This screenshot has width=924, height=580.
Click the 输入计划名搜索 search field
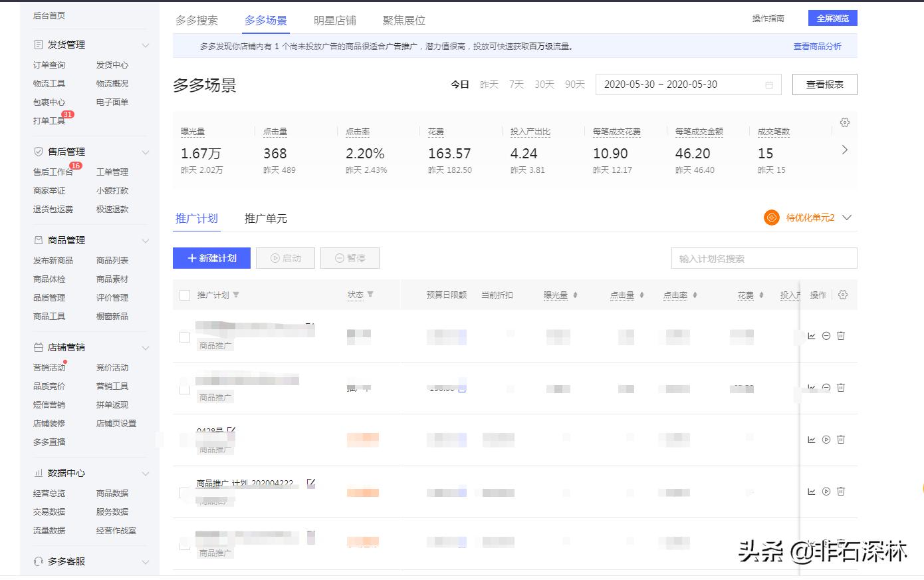pos(763,258)
